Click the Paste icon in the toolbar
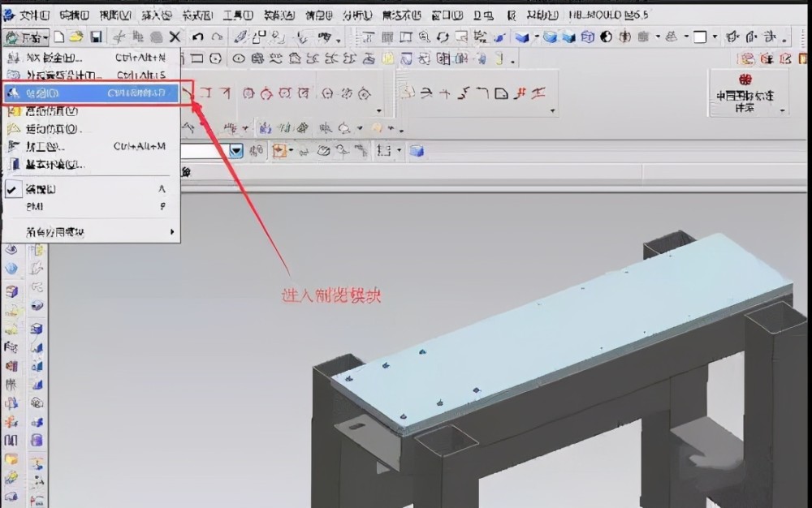 pyautogui.click(x=156, y=37)
